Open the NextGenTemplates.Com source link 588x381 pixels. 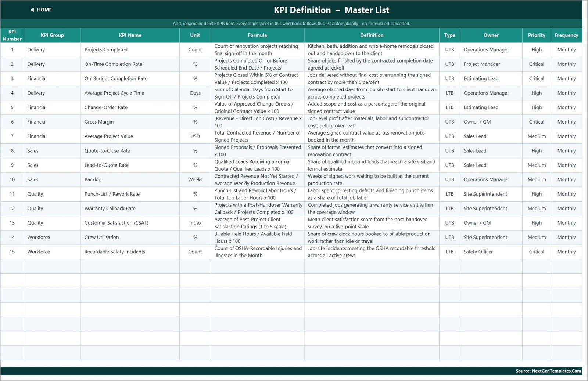tap(548, 371)
